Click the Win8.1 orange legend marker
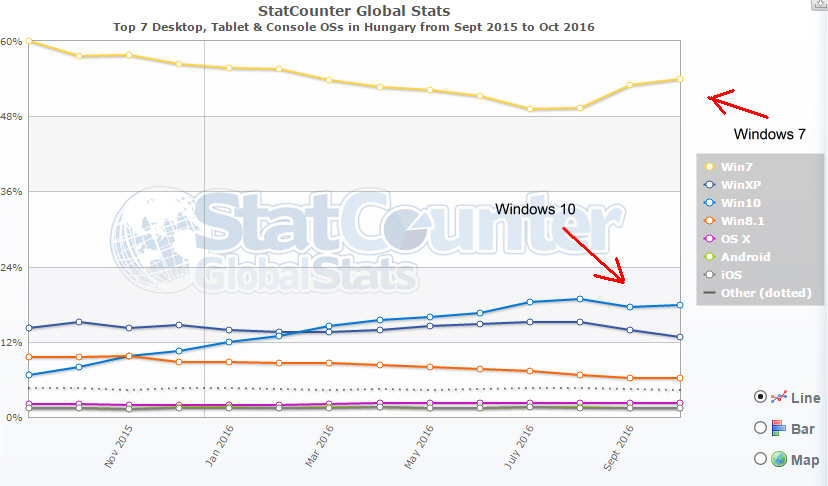 click(710, 221)
